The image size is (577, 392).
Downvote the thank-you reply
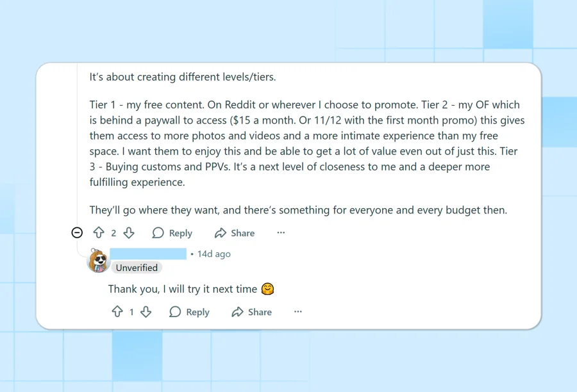coord(146,312)
